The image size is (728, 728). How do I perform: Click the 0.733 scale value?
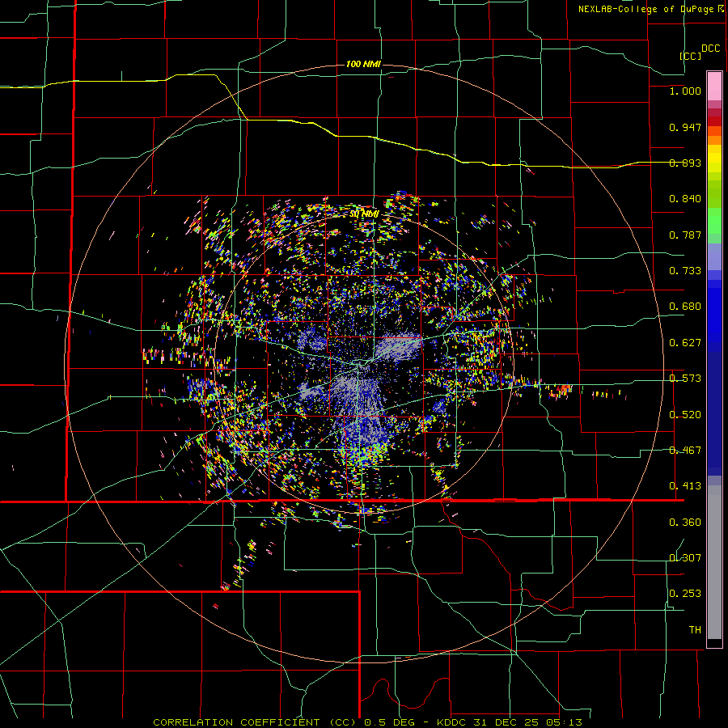pos(685,271)
